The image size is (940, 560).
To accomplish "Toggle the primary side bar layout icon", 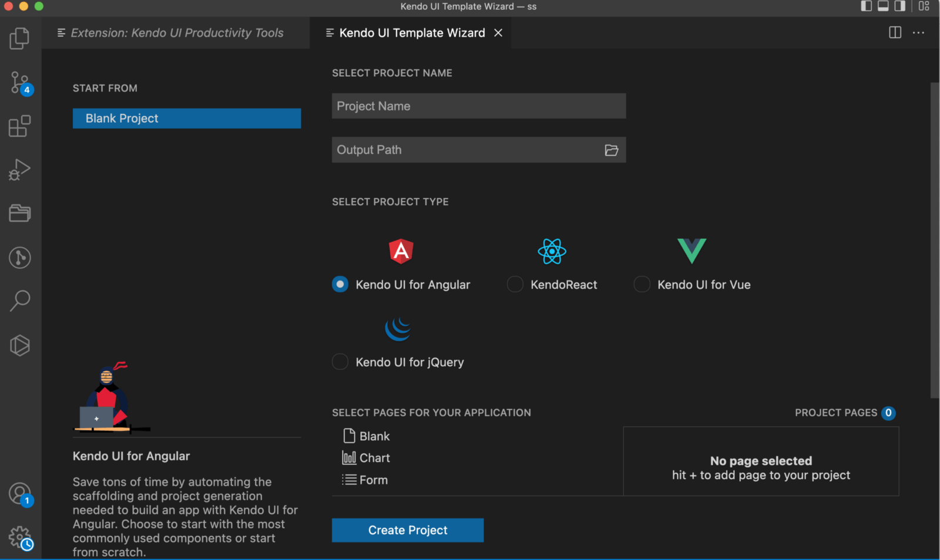I will click(x=867, y=6).
